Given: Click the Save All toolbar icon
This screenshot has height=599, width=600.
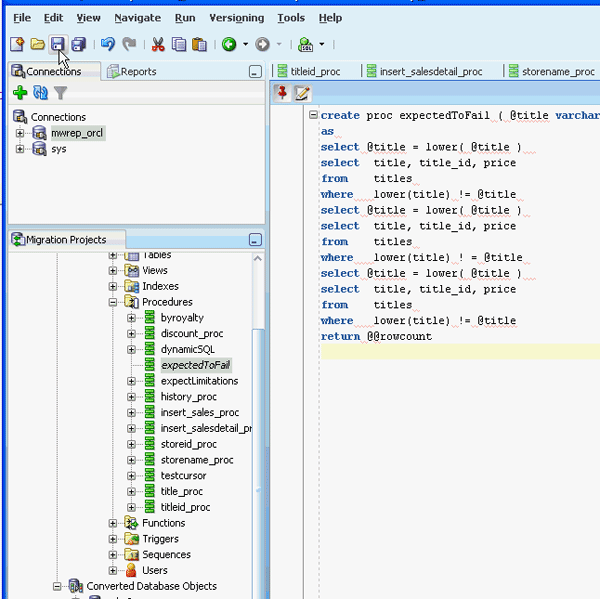Looking at the screenshot, I should pyautogui.click(x=78, y=44).
